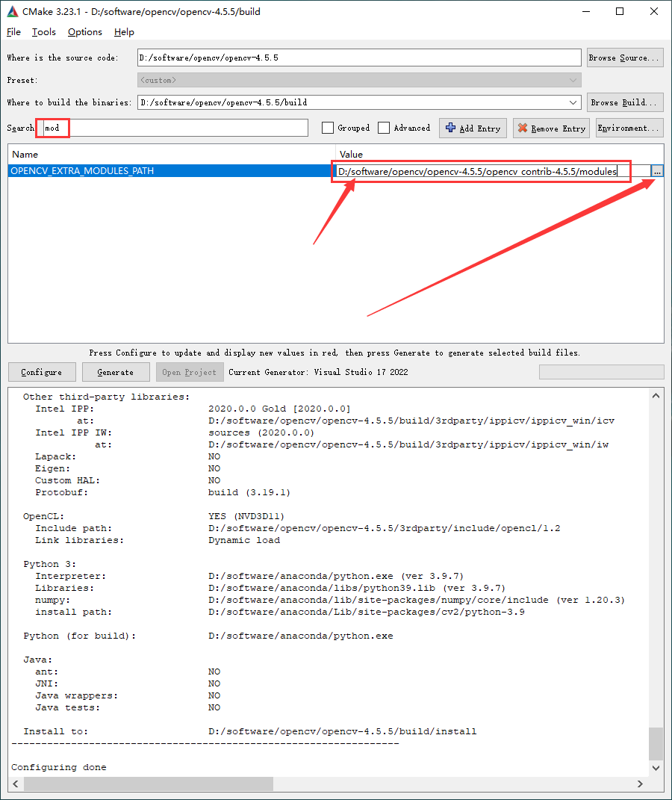This screenshot has width=672, height=800.
Task: Click 'Configuring done' line in log
Action: point(59,767)
